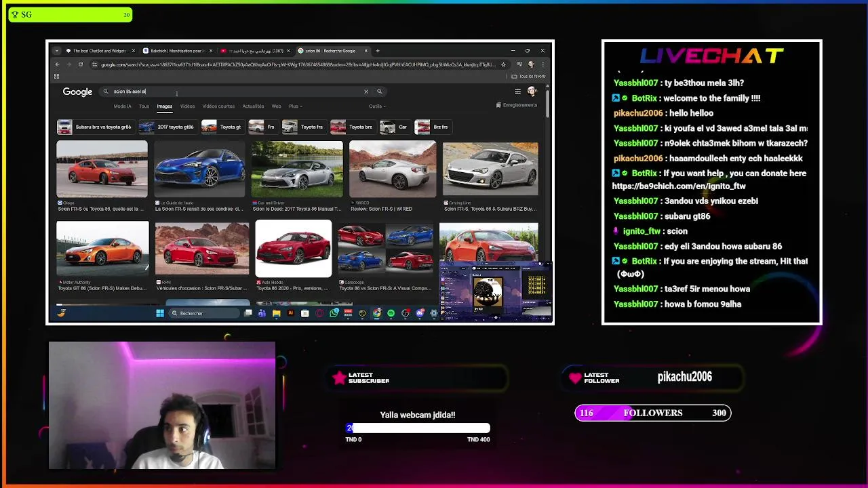
Task: Click the Brz frs suggestion chip
Action: pos(432,127)
